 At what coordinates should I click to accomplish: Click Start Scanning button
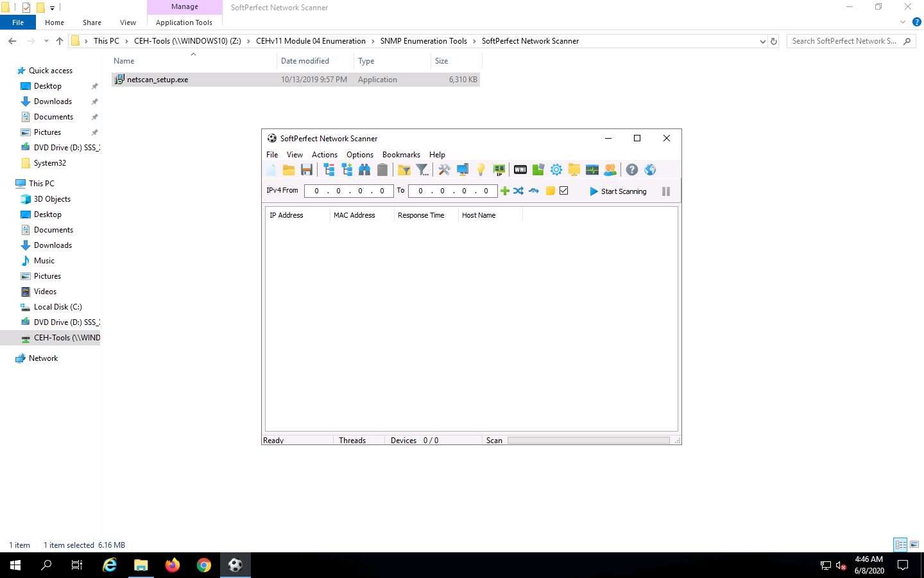618,191
